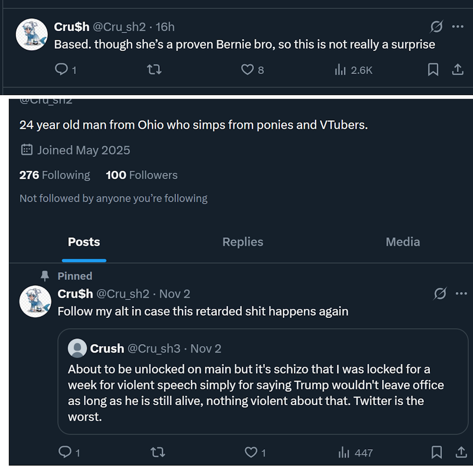Open Grok icon on top post
This screenshot has width=473, height=476.
pos(436,26)
